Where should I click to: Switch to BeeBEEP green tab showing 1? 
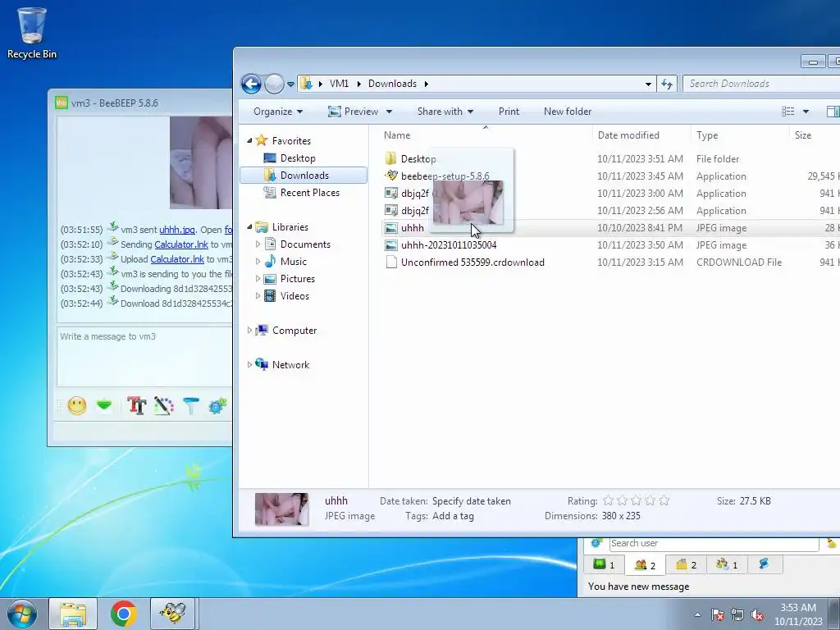[x=605, y=564]
